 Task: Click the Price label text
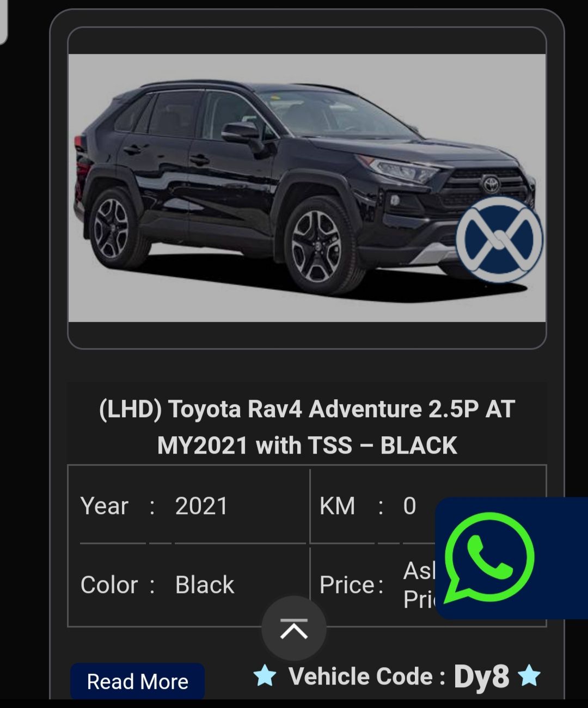pyautogui.click(x=347, y=585)
